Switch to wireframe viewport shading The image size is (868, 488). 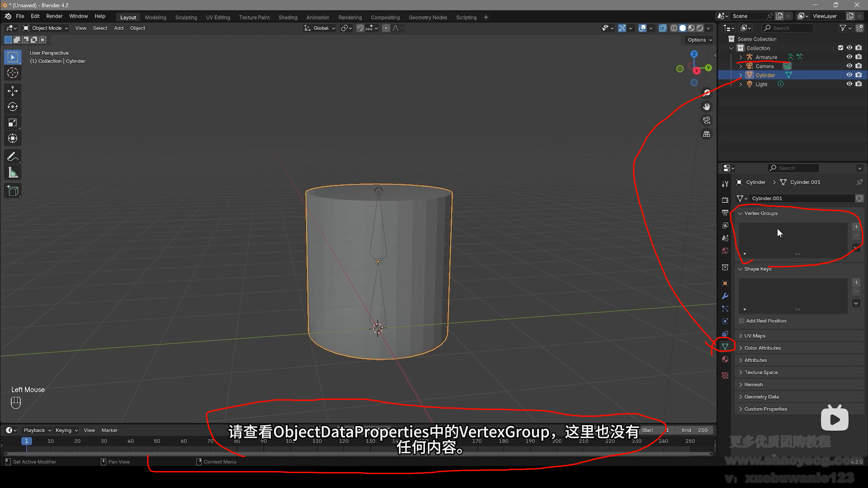pyautogui.click(x=674, y=28)
